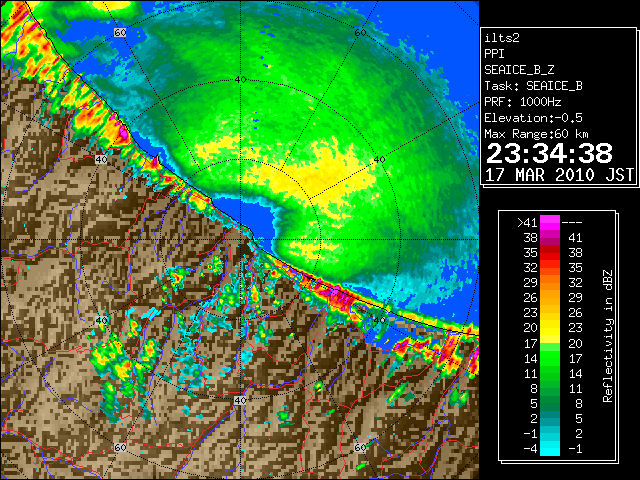Click the northwest '60' range ring label
640x480 pixels.
pyautogui.click(x=120, y=32)
